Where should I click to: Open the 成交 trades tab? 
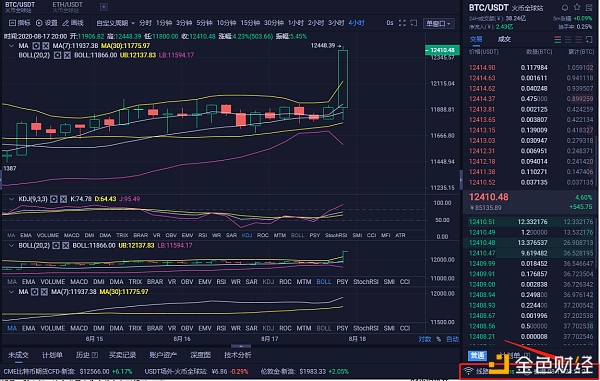(504, 39)
